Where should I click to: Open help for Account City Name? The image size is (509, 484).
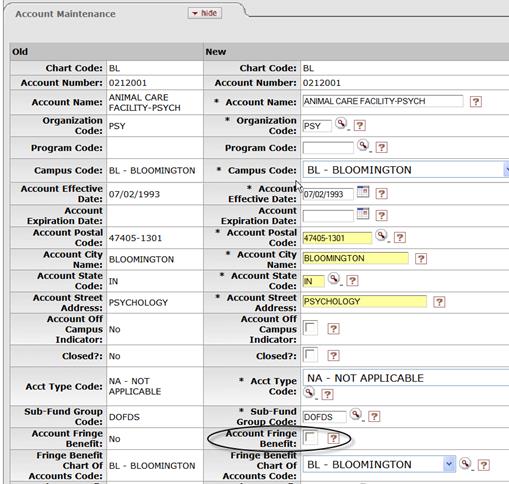click(421, 259)
